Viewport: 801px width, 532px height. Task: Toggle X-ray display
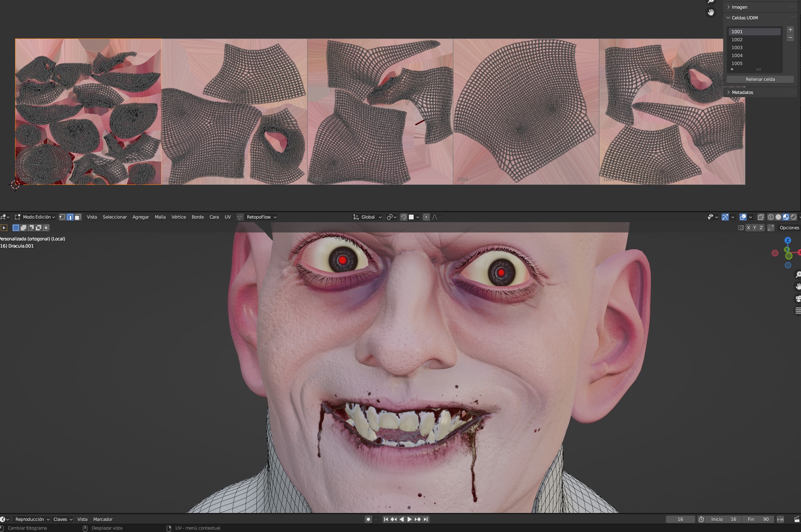click(x=761, y=217)
